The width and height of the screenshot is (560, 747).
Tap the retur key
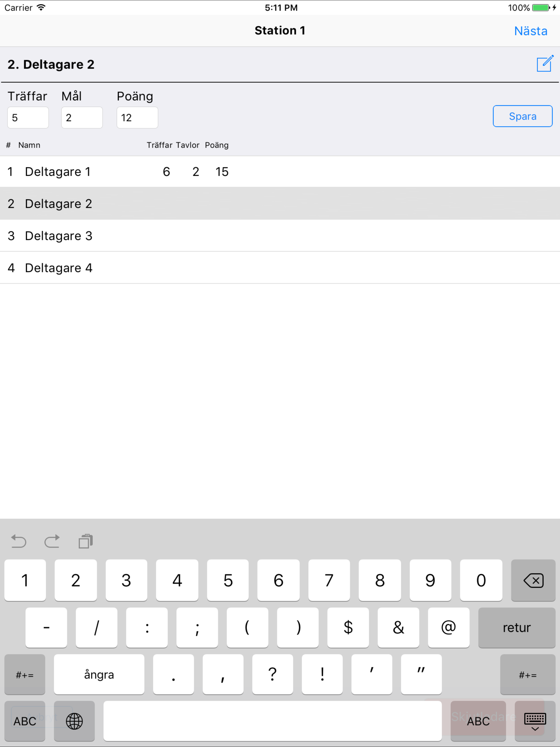point(517,628)
